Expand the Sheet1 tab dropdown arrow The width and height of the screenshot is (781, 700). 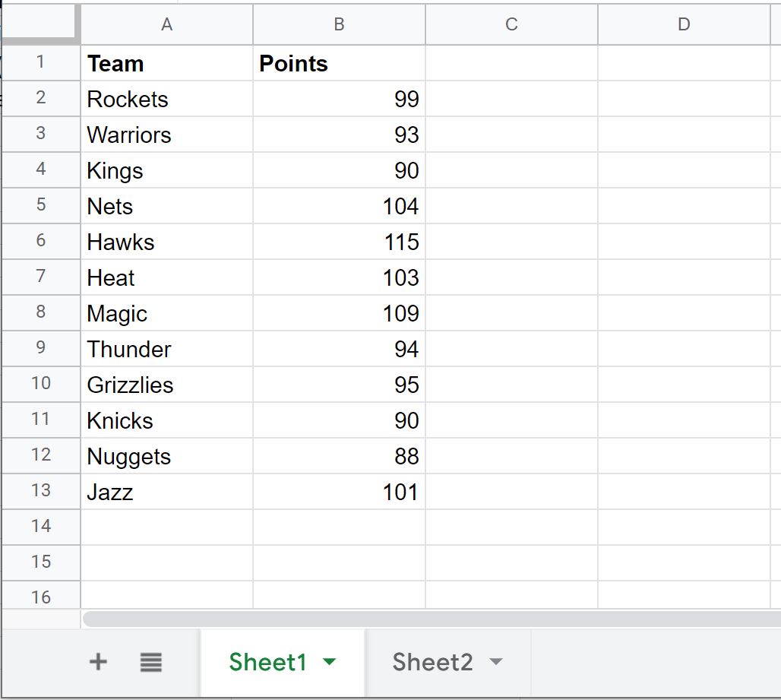[x=329, y=662]
